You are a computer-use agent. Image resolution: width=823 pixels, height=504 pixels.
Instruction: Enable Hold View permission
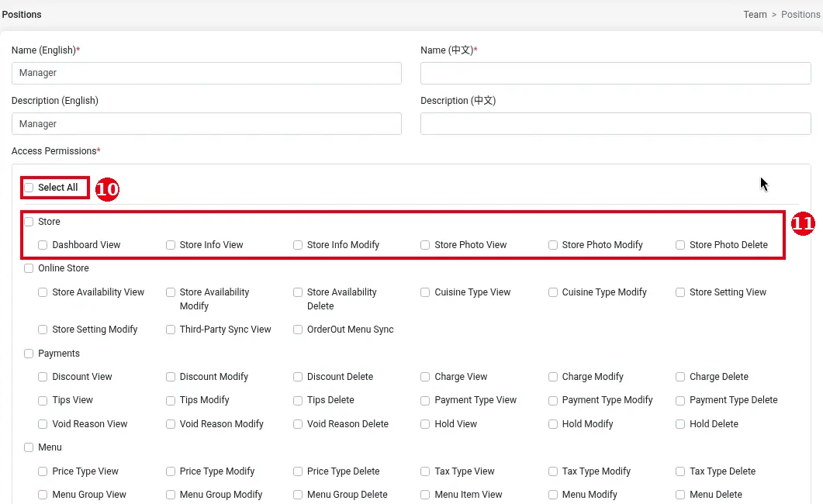click(x=425, y=424)
